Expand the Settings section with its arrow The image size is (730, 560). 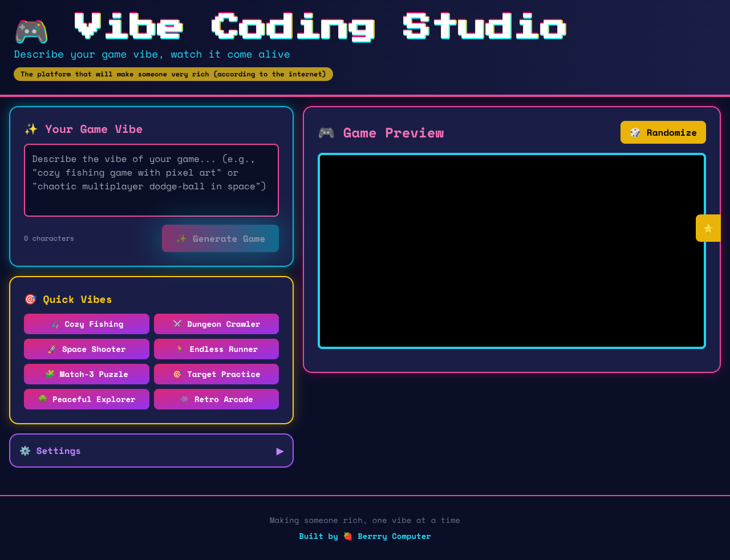click(x=279, y=451)
